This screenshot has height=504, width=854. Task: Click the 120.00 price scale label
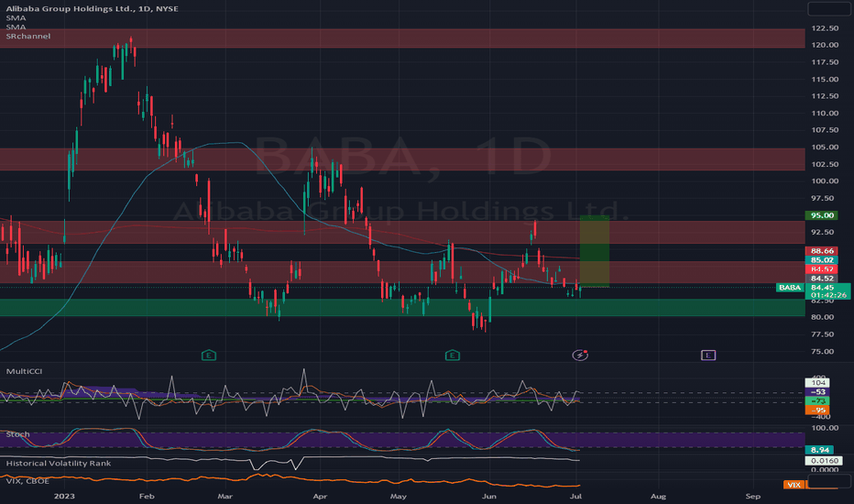coord(825,45)
